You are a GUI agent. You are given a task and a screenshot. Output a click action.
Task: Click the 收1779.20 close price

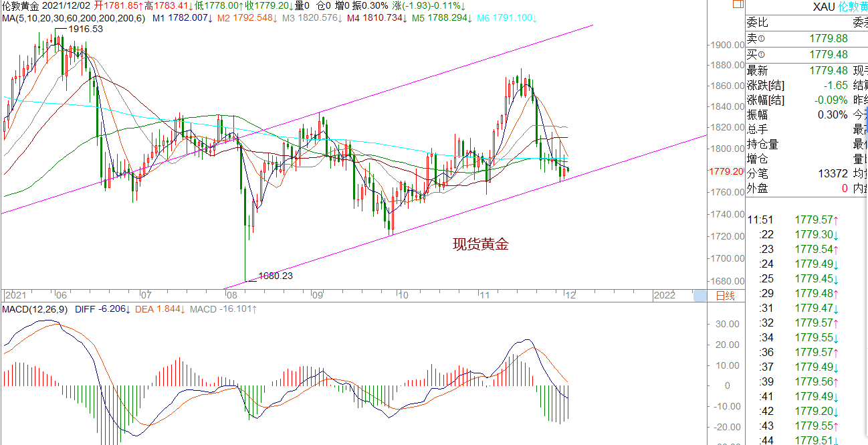pos(269,5)
